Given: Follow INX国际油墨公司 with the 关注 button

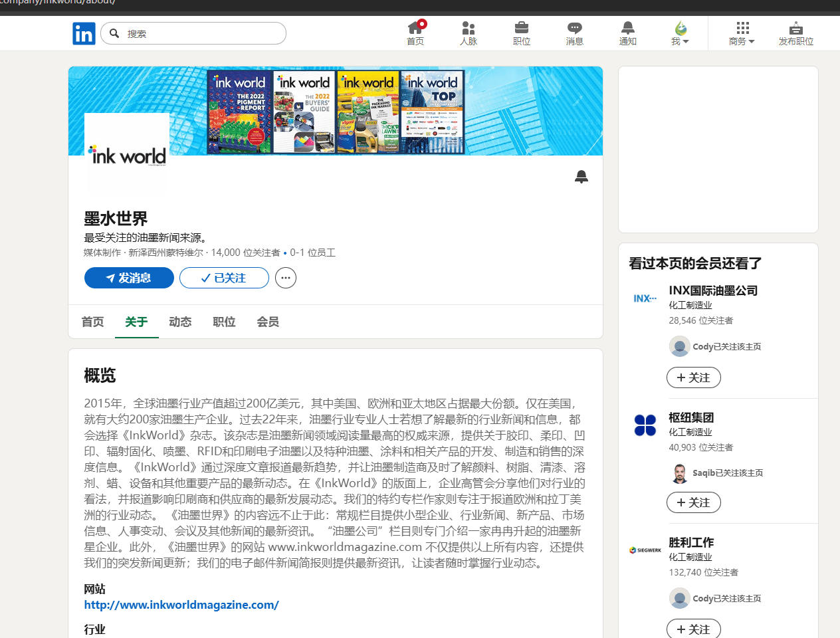Looking at the screenshot, I should (693, 377).
